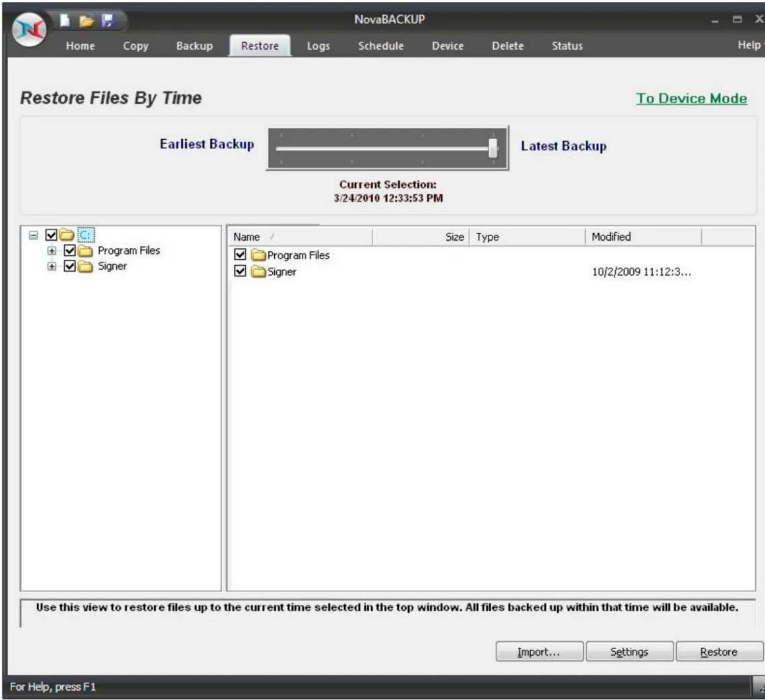
Task: Click the Import... button
Action: (x=539, y=652)
